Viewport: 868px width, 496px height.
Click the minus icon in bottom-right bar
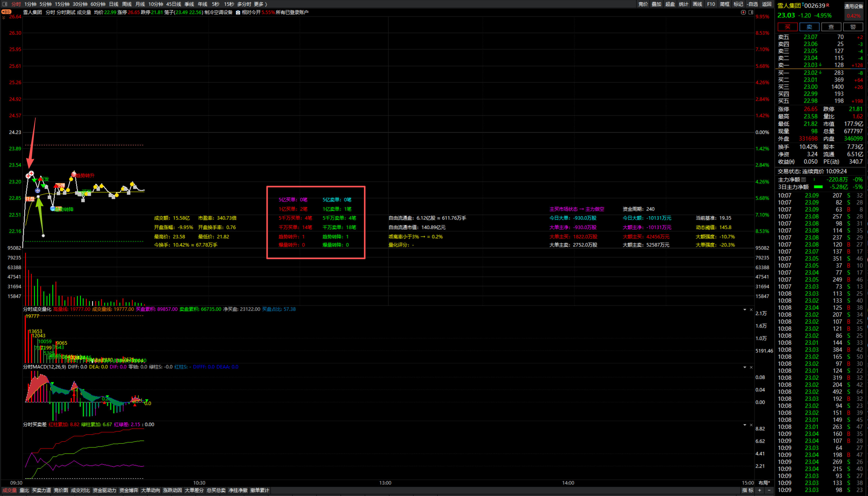(x=769, y=490)
